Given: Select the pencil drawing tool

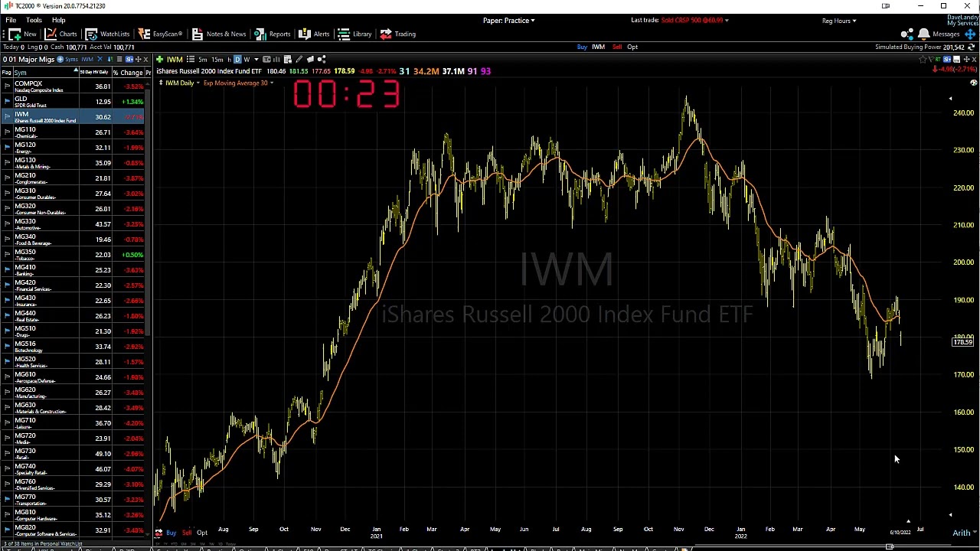Looking at the screenshot, I should click(299, 59).
